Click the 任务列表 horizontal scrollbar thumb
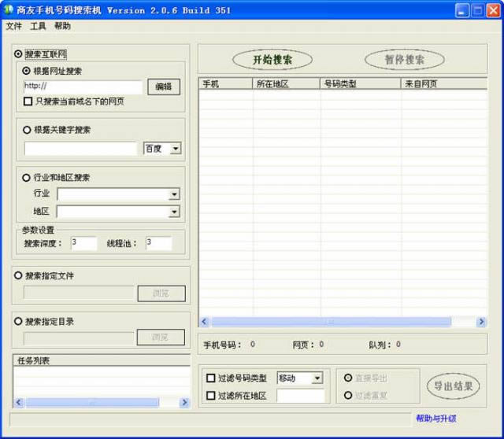The image size is (504, 439). (x=93, y=402)
